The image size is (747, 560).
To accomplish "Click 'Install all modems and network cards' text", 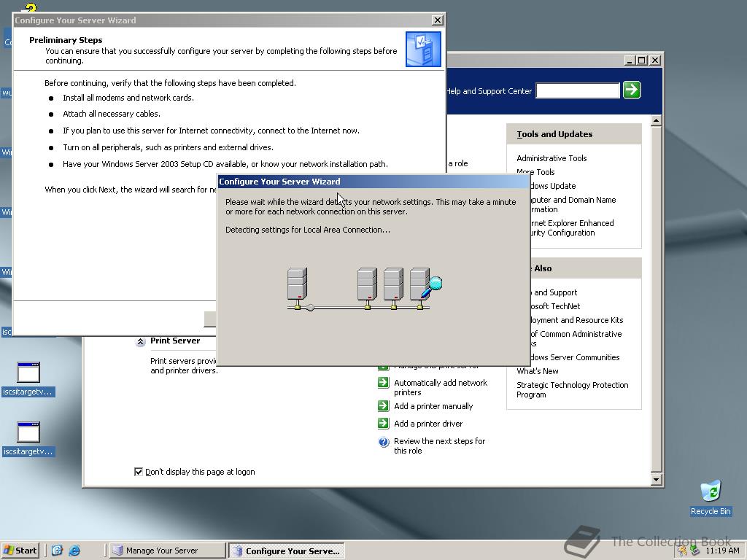I will [128, 98].
